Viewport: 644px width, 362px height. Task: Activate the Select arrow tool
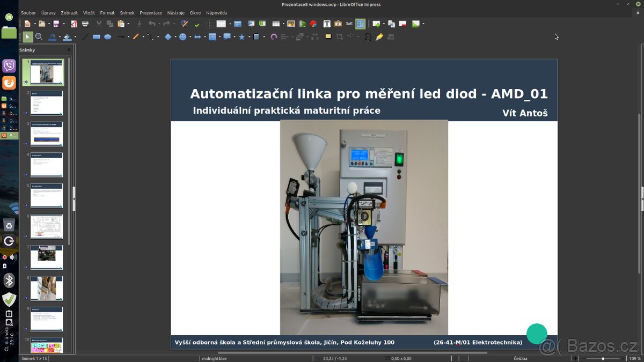[x=28, y=37]
